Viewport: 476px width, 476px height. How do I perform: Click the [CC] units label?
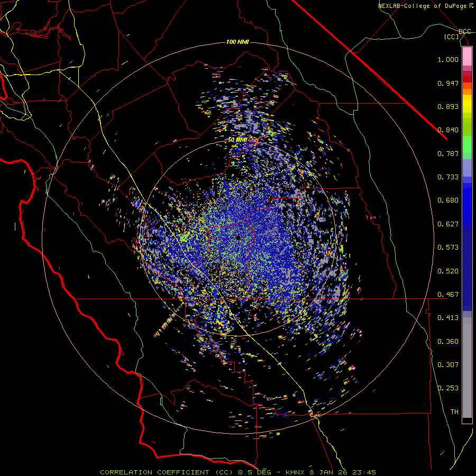(452, 36)
